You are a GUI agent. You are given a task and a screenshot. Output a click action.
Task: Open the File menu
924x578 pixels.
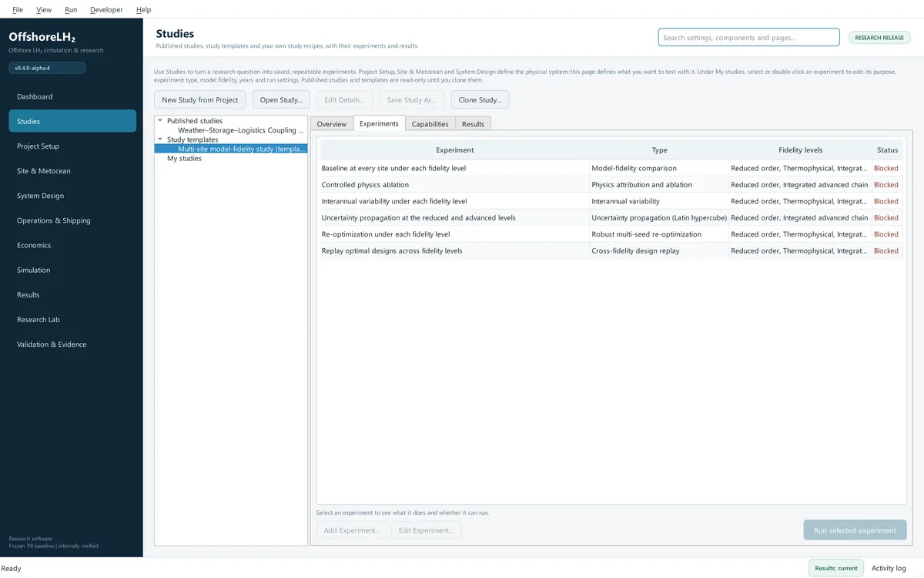coord(18,9)
